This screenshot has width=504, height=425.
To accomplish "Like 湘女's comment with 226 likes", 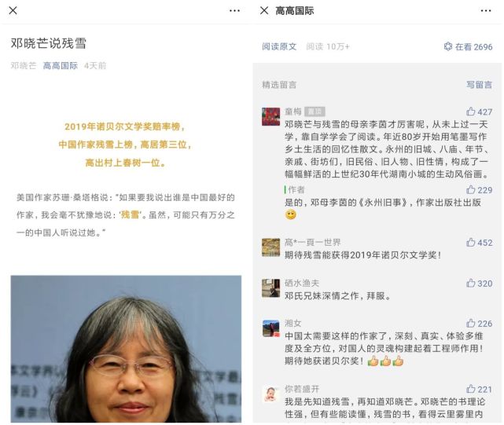I will [470, 323].
